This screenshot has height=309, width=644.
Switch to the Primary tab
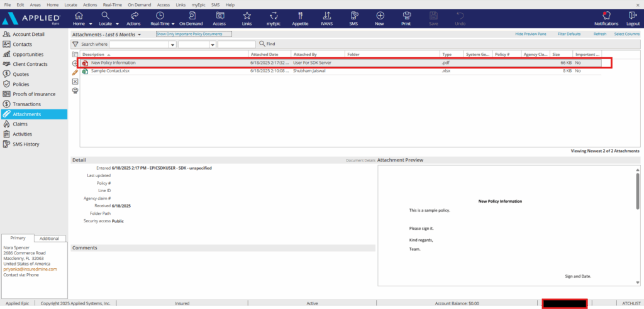18,238
